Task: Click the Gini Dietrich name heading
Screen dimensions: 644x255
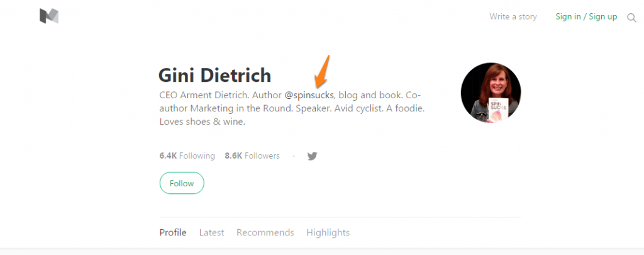Action: [214, 76]
